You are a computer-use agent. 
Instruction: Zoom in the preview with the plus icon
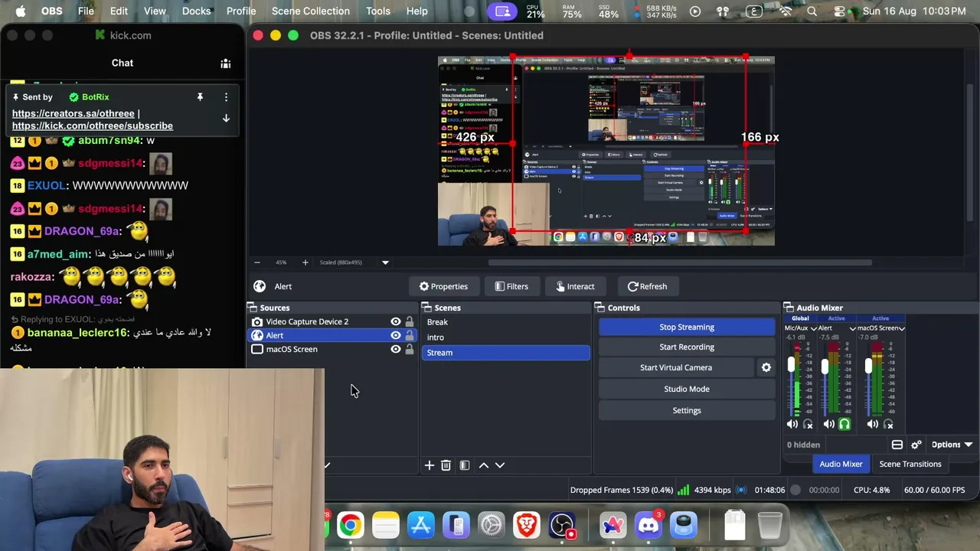tap(305, 262)
